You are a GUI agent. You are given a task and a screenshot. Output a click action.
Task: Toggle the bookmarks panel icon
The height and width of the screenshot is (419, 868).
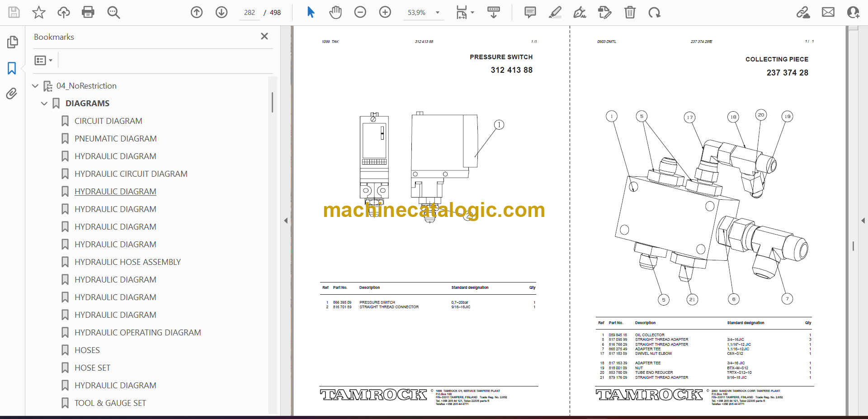click(12, 68)
